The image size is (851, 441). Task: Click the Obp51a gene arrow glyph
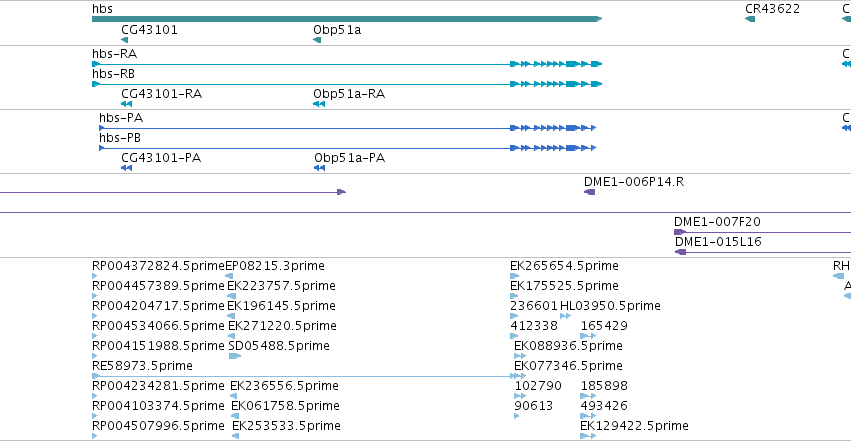(x=317, y=40)
